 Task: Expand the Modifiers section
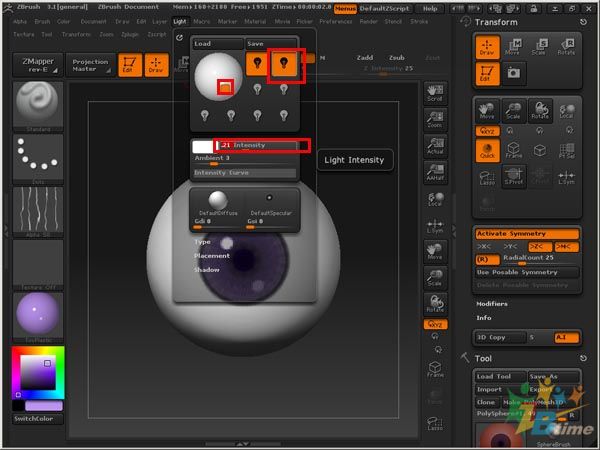pyautogui.click(x=492, y=304)
